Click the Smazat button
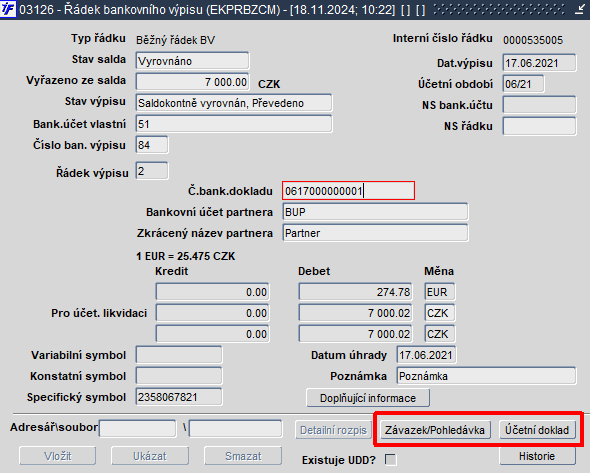Screen dimensions: 590x473 pyautogui.click(x=243, y=456)
